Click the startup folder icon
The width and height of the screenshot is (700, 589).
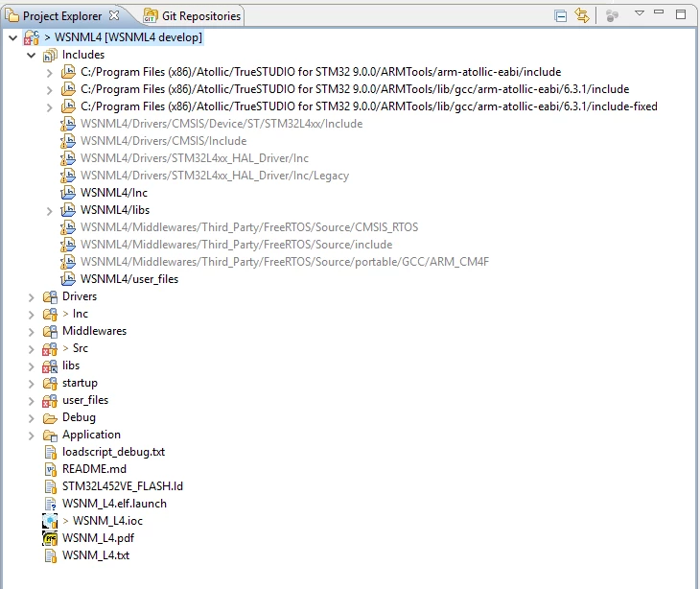[x=50, y=383]
